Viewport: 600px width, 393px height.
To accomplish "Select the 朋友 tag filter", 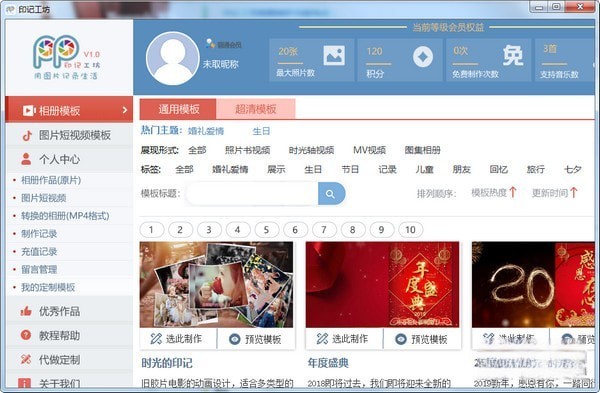I will tap(461, 169).
